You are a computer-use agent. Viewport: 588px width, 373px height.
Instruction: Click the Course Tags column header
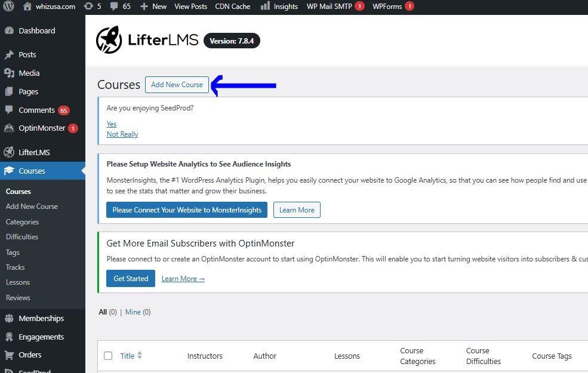pyautogui.click(x=552, y=356)
